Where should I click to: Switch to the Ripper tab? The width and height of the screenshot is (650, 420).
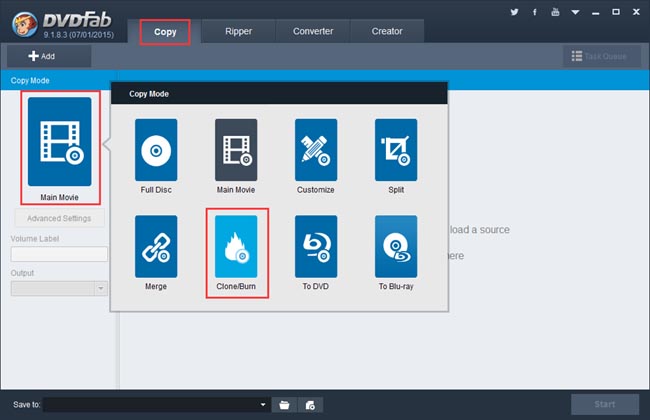click(x=238, y=32)
